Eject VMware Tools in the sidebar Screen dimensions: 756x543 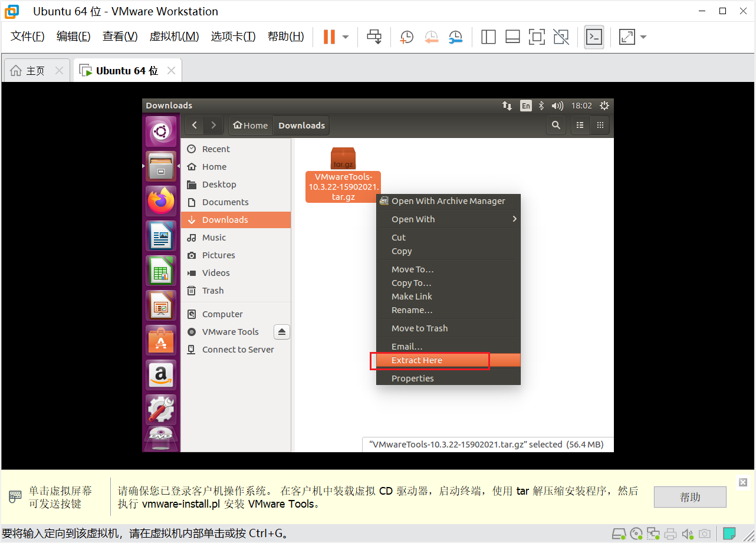click(x=282, y=332)
